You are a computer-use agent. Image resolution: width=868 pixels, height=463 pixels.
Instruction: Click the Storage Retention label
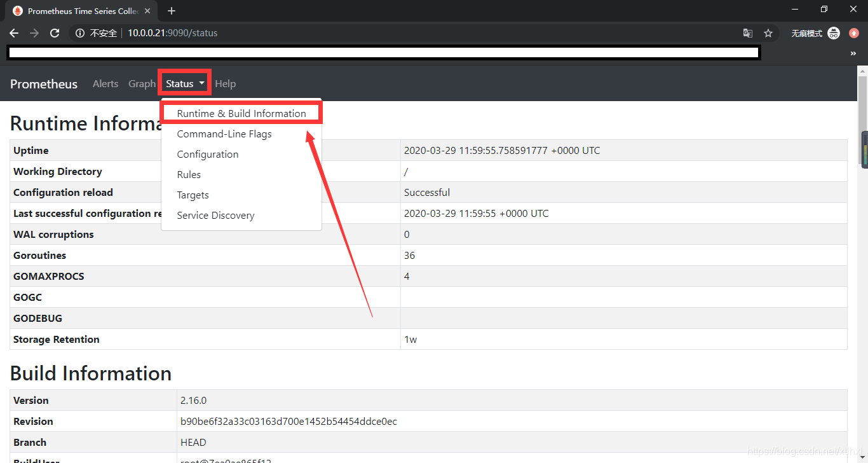(57, 339)
